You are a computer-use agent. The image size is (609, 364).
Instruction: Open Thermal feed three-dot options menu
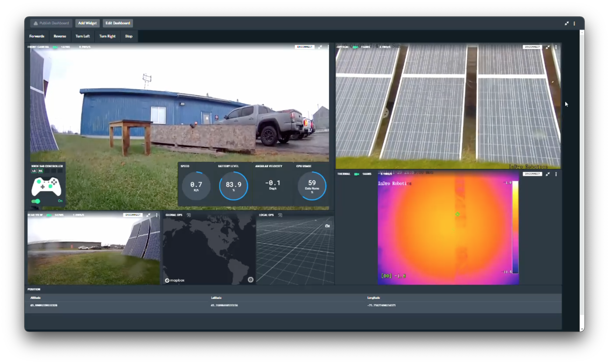556,174
